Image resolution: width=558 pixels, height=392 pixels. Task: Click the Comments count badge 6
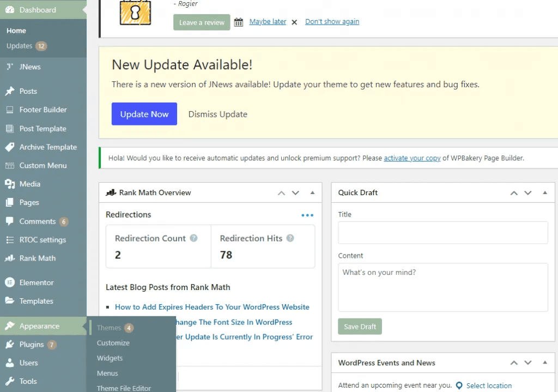[64, 222]
